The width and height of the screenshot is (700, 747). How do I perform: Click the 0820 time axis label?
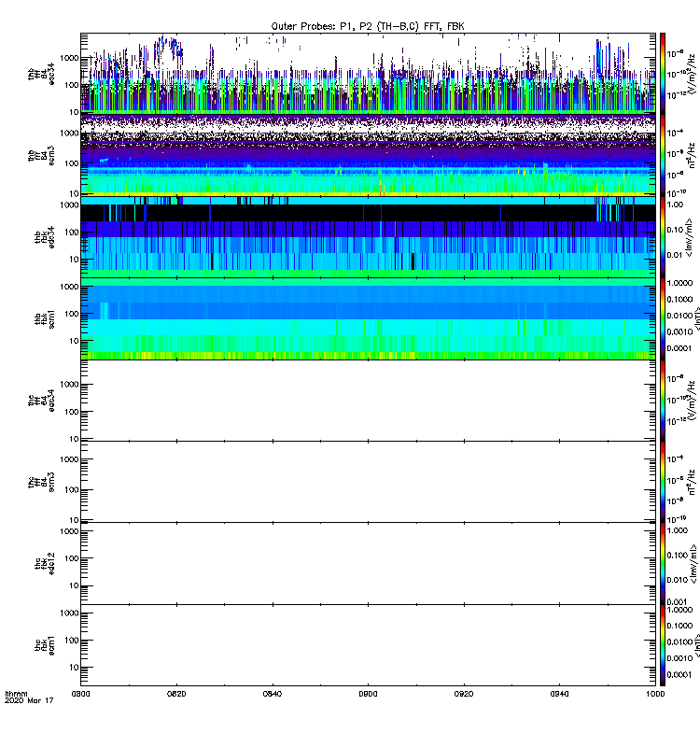pyautogui.click(x=176, y=694)
